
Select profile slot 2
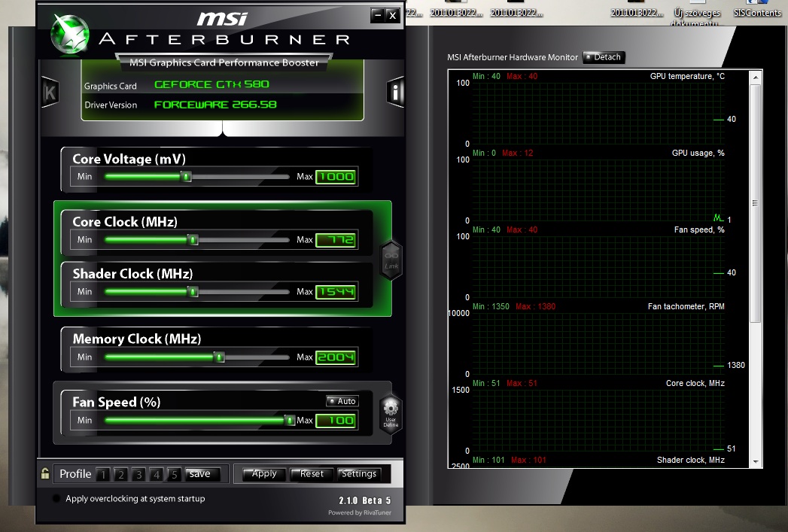121,474
